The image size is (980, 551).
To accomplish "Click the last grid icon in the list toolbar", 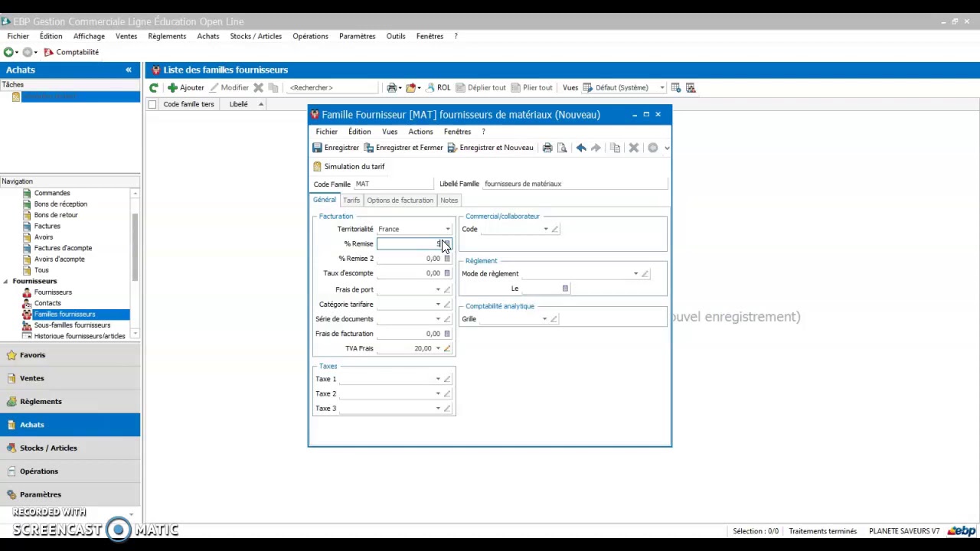I will pos(690,87).
